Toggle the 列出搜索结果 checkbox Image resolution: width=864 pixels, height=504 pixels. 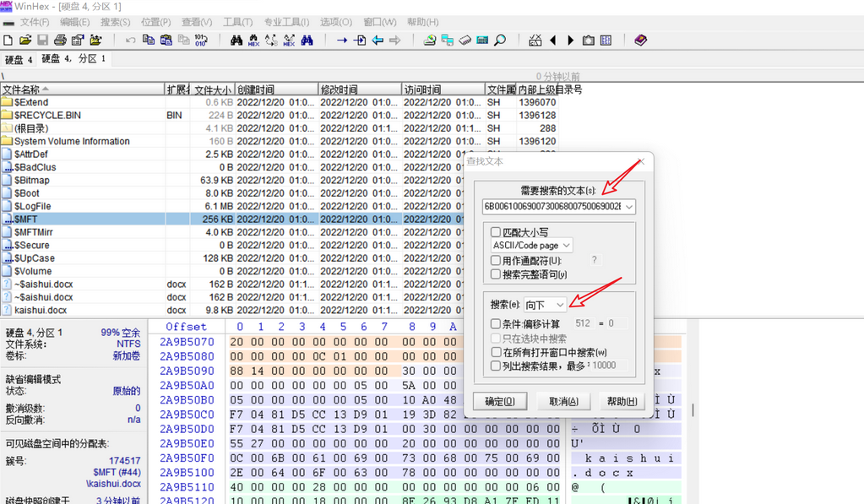(496, 366)
